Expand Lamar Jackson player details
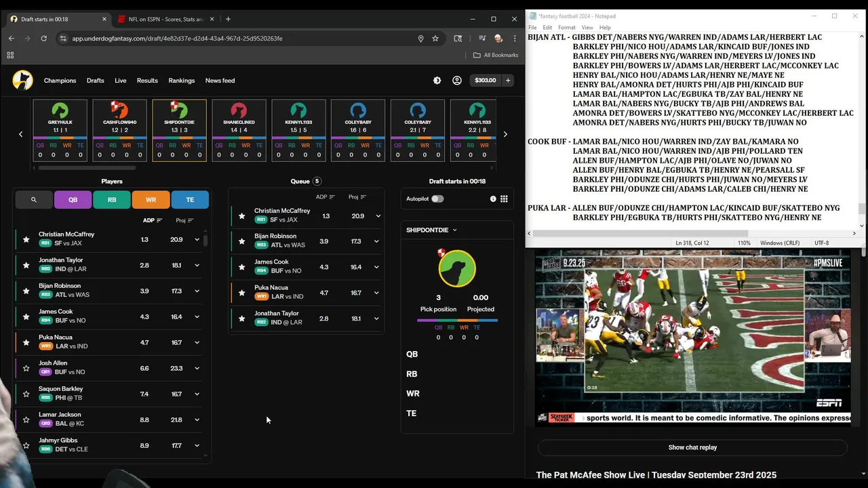 point(197,420)
